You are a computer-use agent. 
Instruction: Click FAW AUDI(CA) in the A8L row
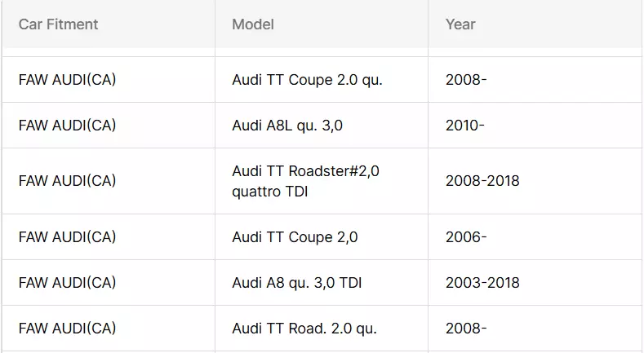[x=68, y=125]
